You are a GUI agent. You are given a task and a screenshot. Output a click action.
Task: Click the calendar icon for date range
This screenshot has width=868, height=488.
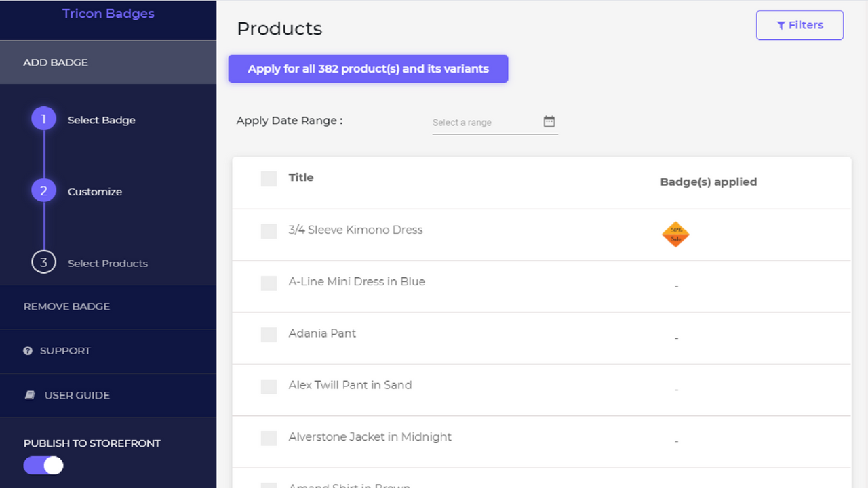549,122
